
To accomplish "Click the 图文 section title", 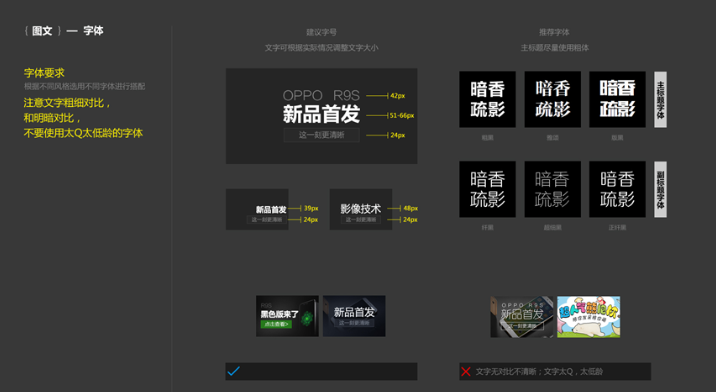I will coord(42,31).
